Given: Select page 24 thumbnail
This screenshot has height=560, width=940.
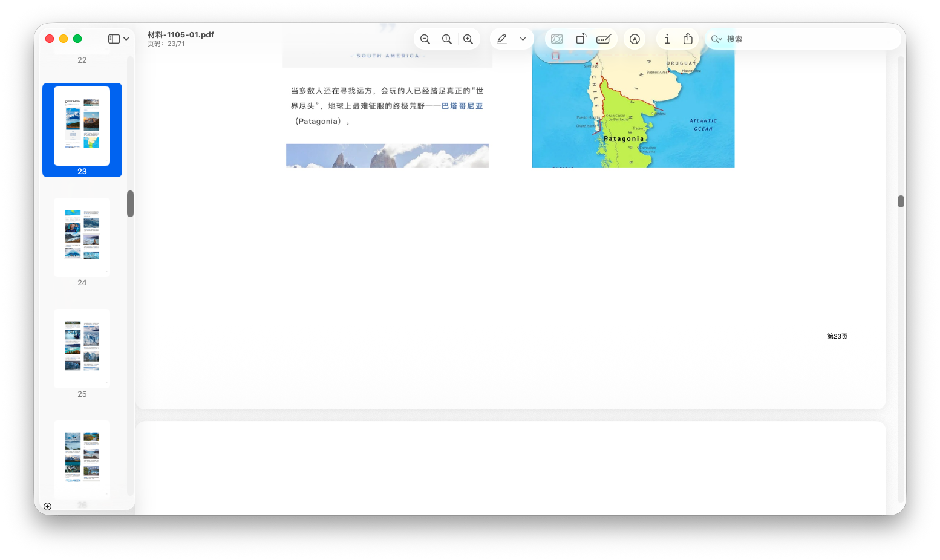Looking at the screenshot, I should point(82,237).
